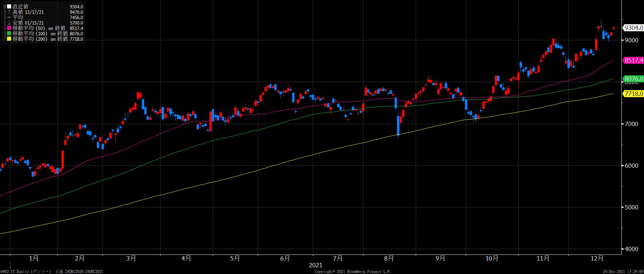Screen dimensions: 644x274
Task: Click the 平均 average marker icon
Action: pyautogui.click(x=9, y=17)
